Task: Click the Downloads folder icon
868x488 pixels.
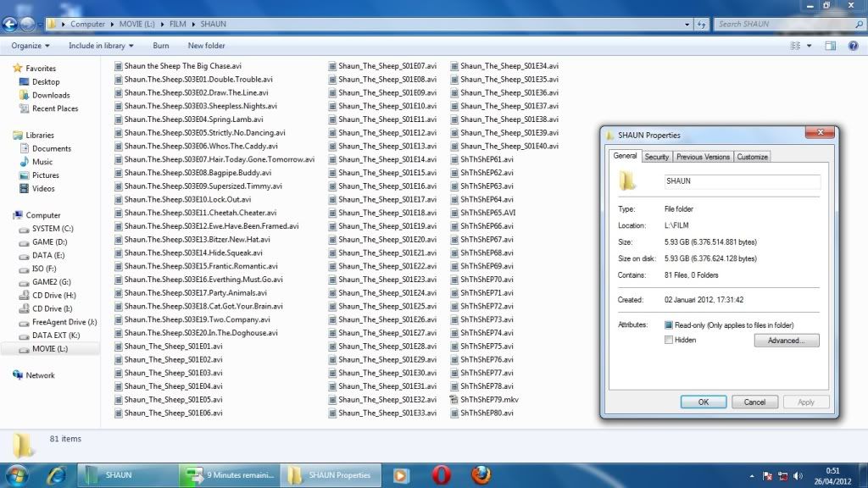Action: click(25, 95)
